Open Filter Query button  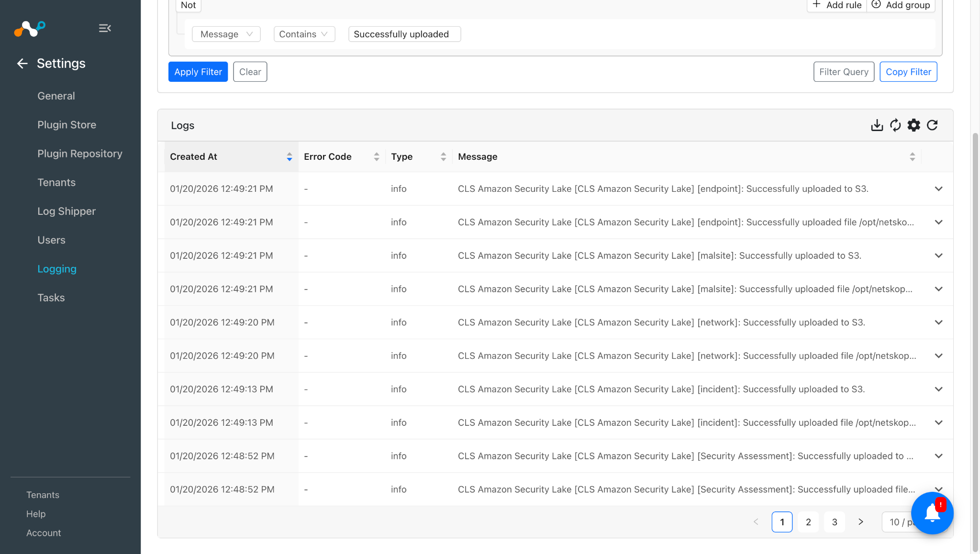point(844,72)
